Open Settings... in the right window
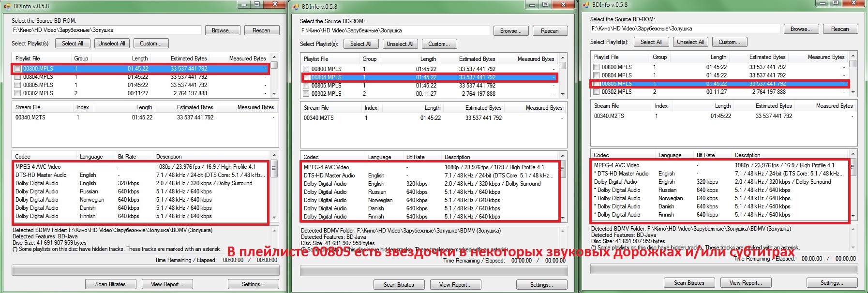Screen dimensions: 868x293 tap(832, 283)
